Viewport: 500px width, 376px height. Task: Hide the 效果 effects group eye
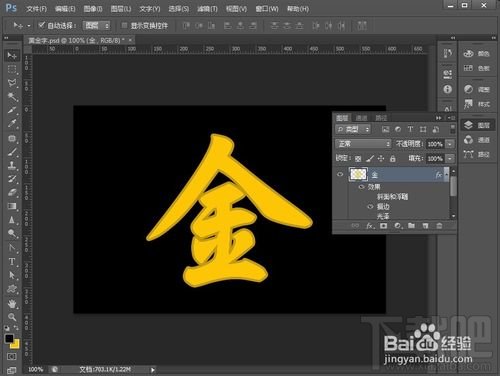pos(361,187)
